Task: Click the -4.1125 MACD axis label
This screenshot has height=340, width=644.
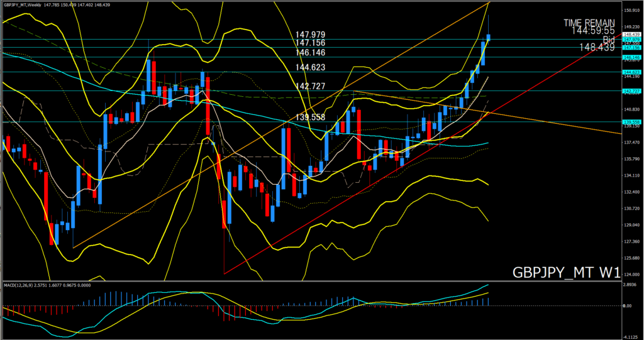Action: click(x=631, y=336)
